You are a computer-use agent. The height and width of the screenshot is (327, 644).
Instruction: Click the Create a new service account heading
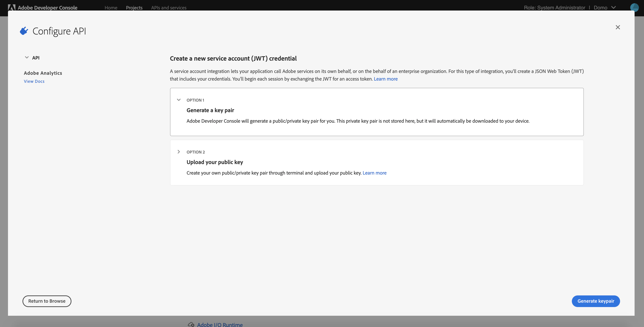click(233, 59)
